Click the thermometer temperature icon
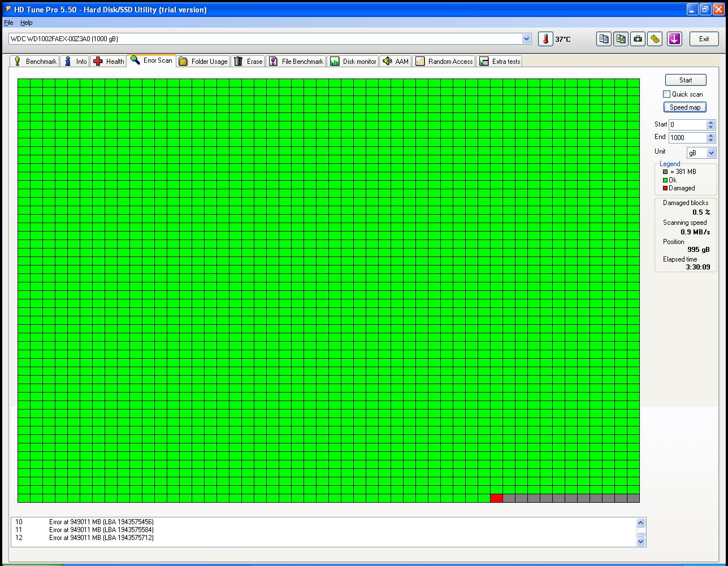Image resolution: width=728 pixels, height=566 pixels. [545, 39]
